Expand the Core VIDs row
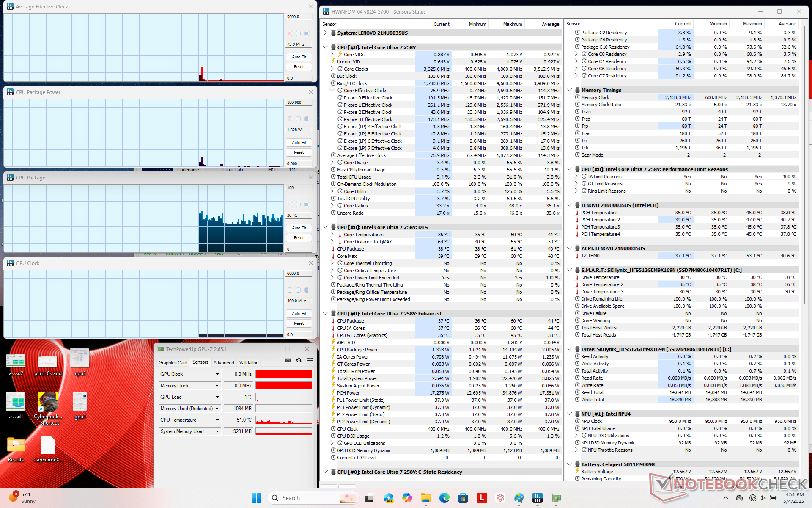The image size is (812, 508). pyautogui.click(x=332, y=55)
